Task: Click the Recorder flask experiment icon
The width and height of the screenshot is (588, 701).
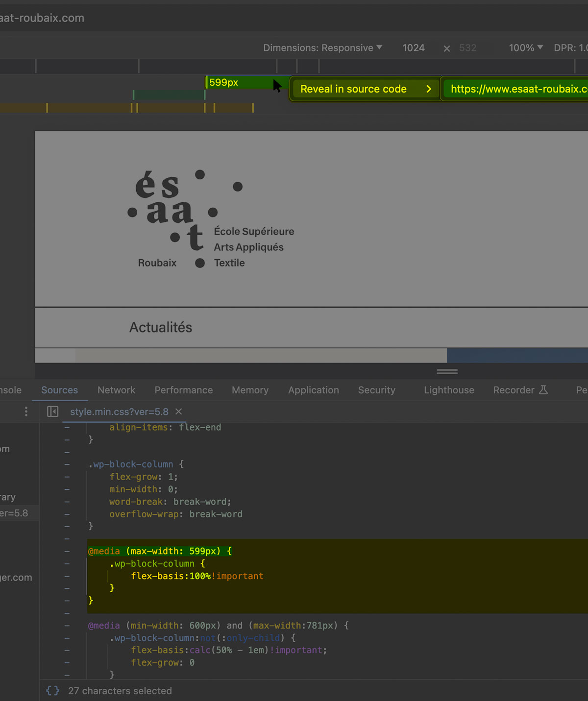Action: 543,390
